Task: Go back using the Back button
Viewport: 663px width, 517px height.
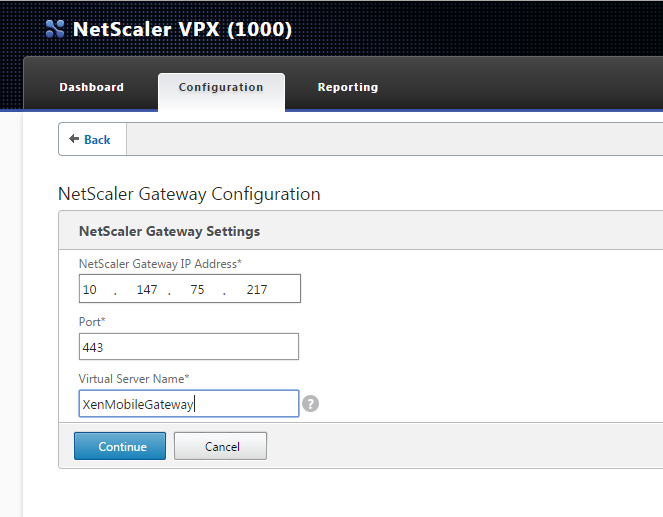Action: pos(91,140)
